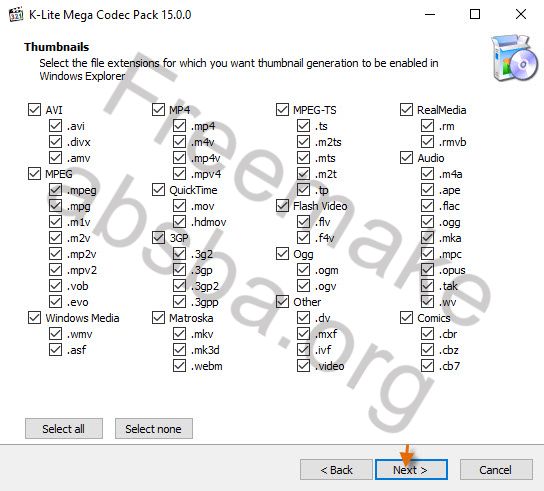Image resolution: width=544 pixels, height=491 pixels.
Task: Go back with the Back button
Action: pyautogui.click(x=336, y=470)
